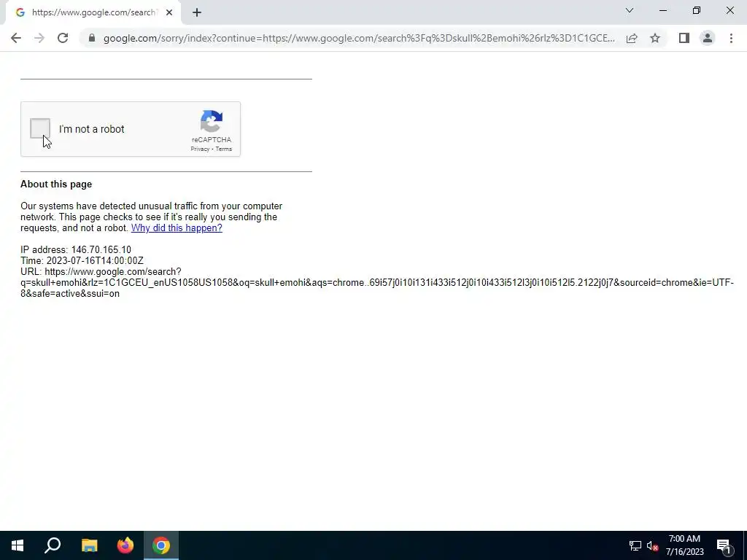This screenshot has height=560, width=747.
Task: Restore down the Chrome window
Action: click(x=697, y=10)
